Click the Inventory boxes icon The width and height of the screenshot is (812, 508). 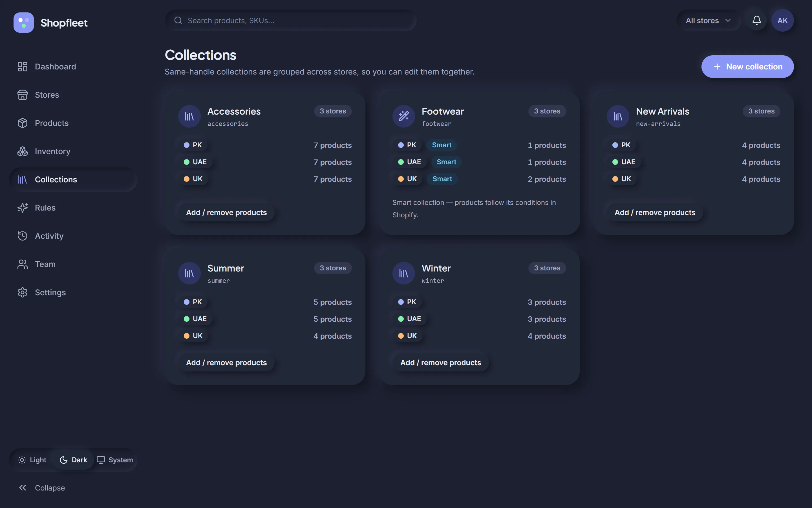coord(23,151)
